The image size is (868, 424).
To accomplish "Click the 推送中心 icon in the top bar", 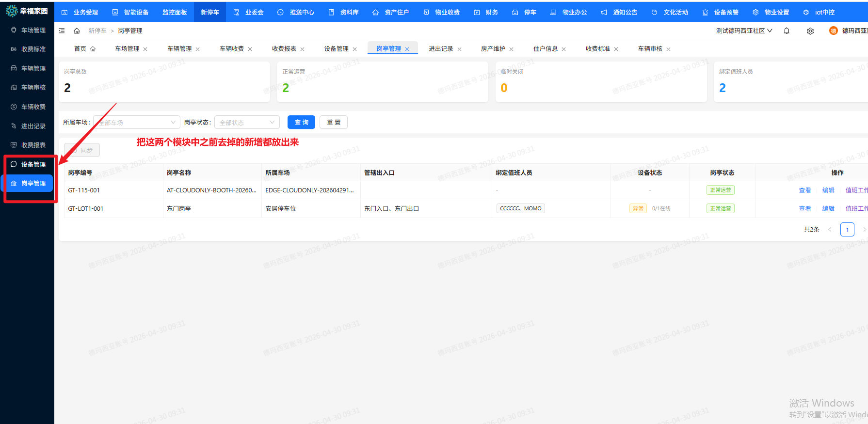I will tap(280, 12).
